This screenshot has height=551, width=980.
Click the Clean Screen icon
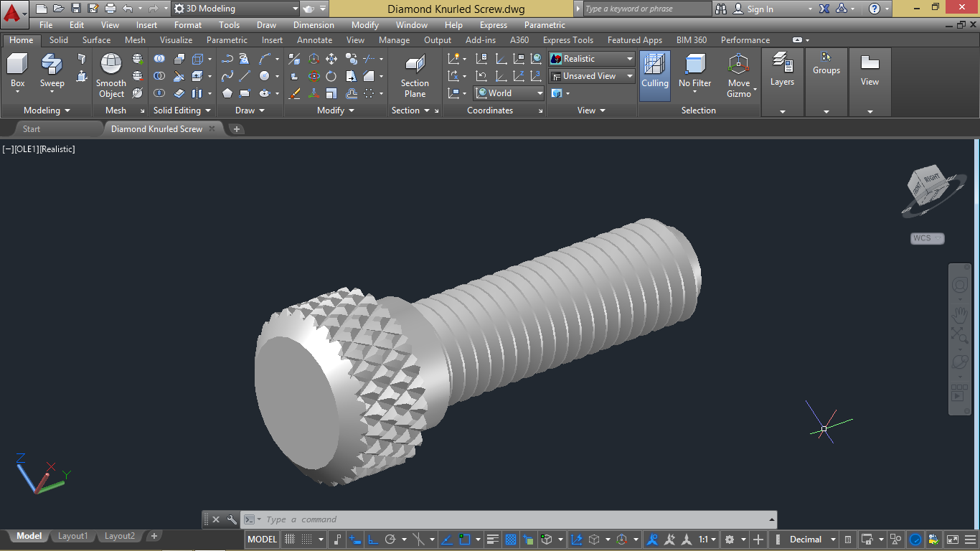pos(953,539)
